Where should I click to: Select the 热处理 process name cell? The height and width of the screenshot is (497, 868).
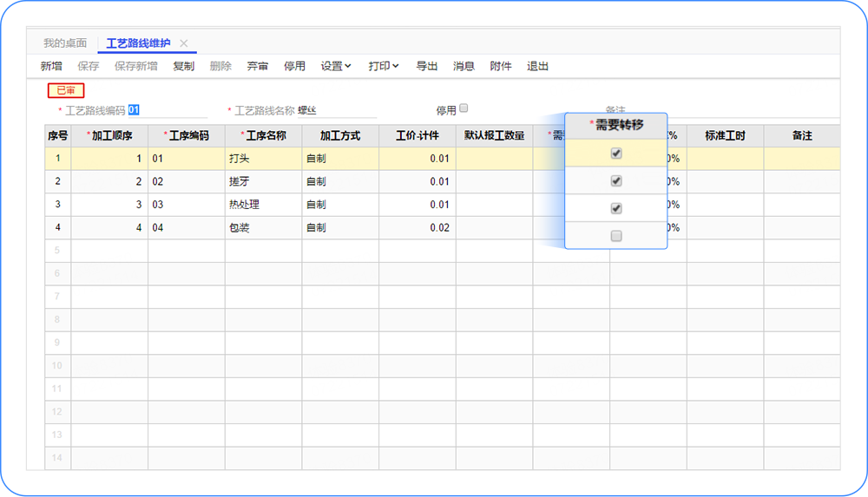click(x=264, y=205)
